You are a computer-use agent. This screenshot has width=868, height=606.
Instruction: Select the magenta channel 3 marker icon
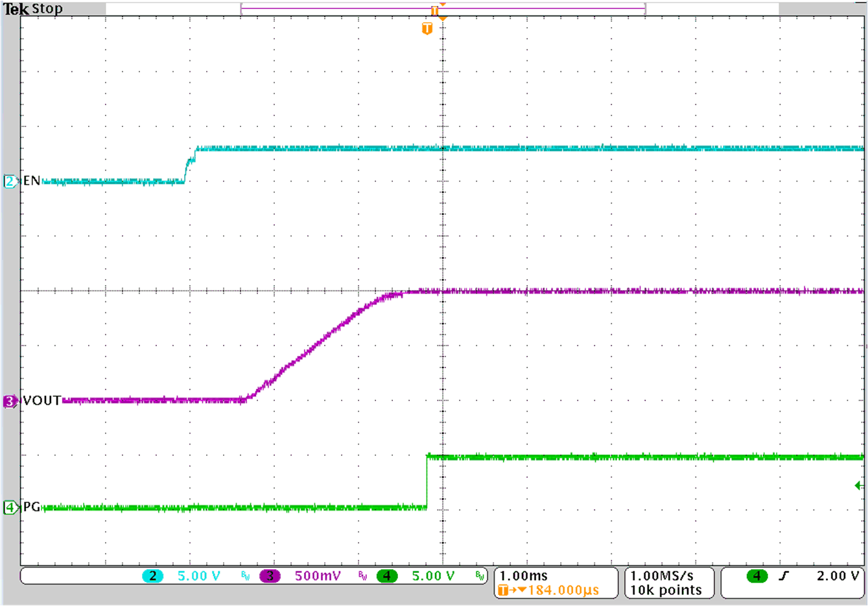coord(9,401)
